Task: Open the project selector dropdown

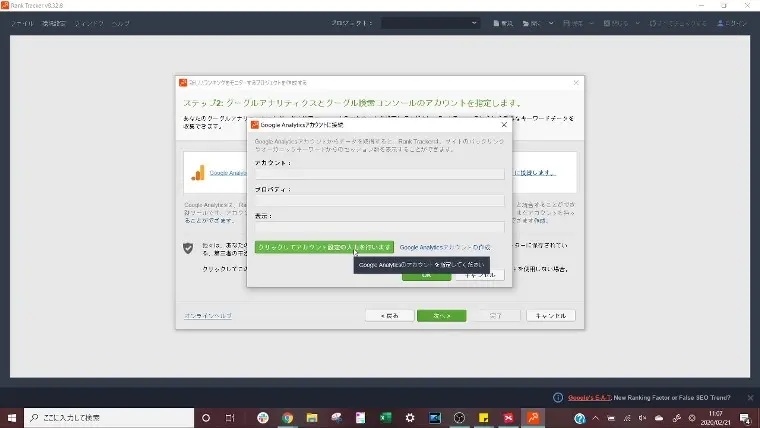Action: [x=431, y=23]
